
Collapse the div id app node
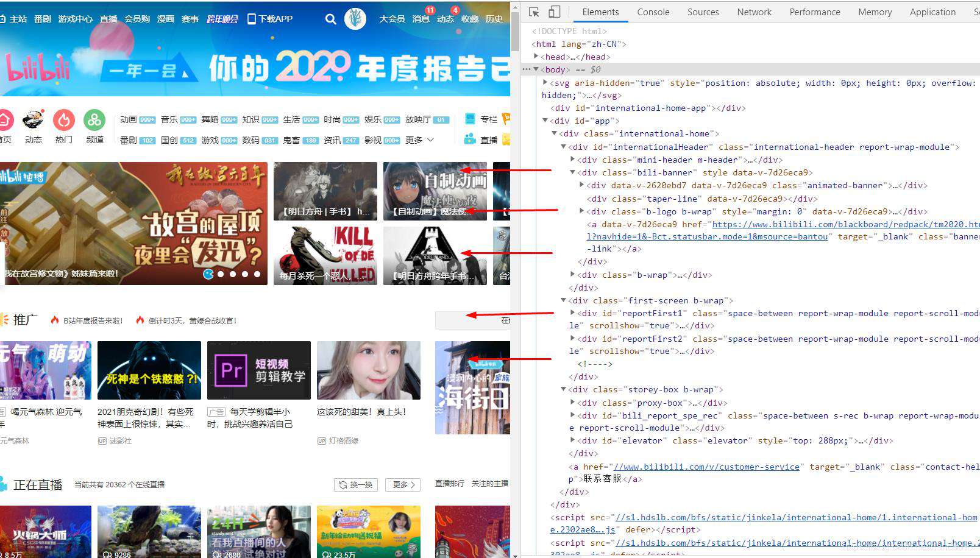(545, 120)
